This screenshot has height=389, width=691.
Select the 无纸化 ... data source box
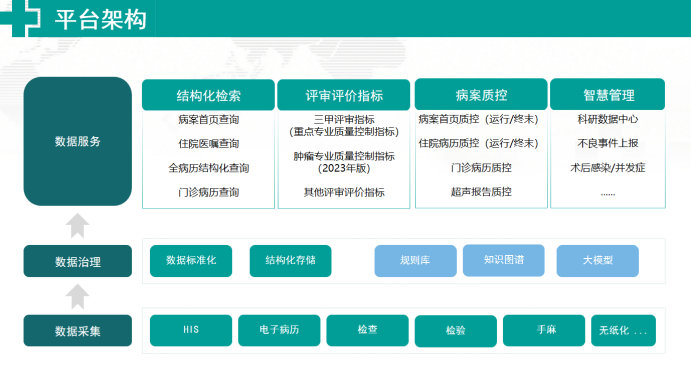coord(624,330)
